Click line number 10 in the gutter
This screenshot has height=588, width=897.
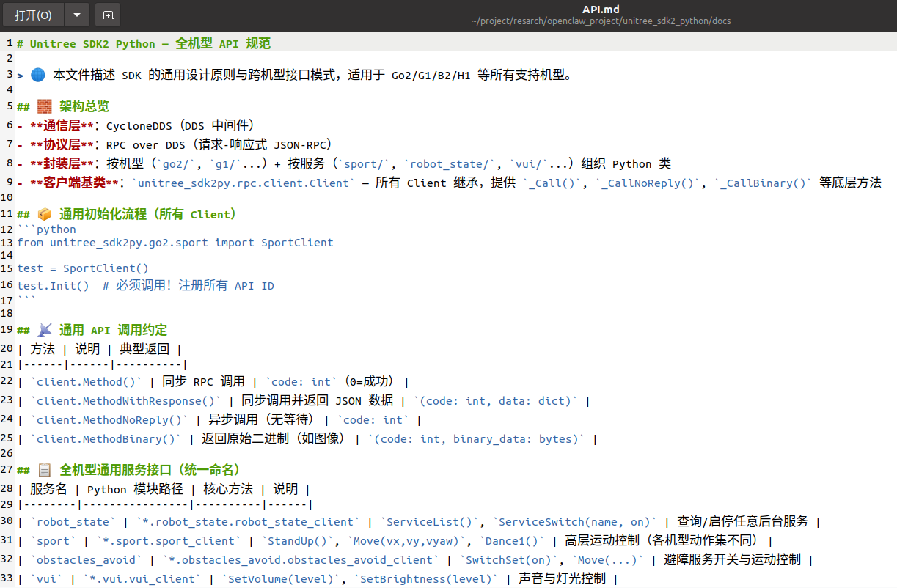[x=7, y=198]
